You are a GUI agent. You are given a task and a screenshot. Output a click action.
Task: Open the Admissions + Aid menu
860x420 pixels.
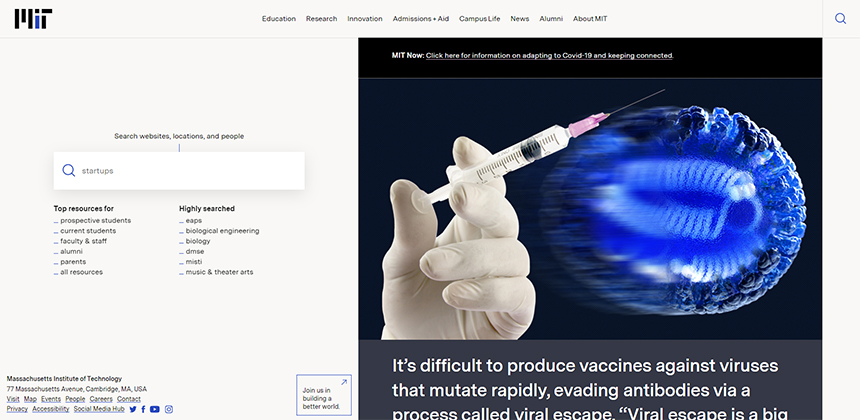[421, 19]
